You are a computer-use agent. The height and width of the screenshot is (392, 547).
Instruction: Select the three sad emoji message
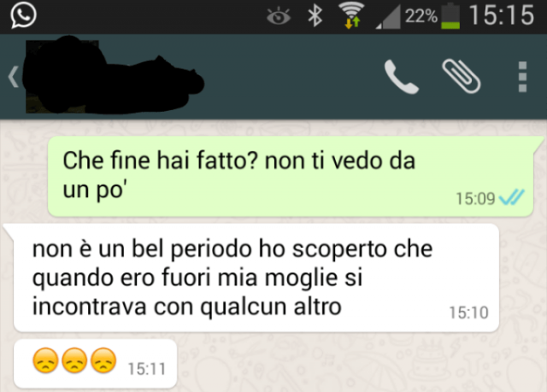(x=95, y=364)
